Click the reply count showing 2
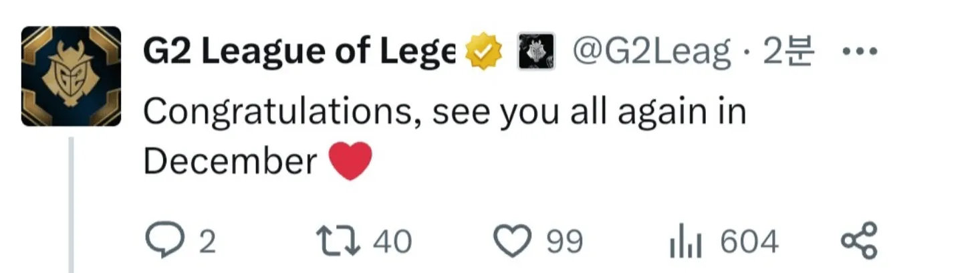Screen dimensions: 980x273 click(207, 242)
